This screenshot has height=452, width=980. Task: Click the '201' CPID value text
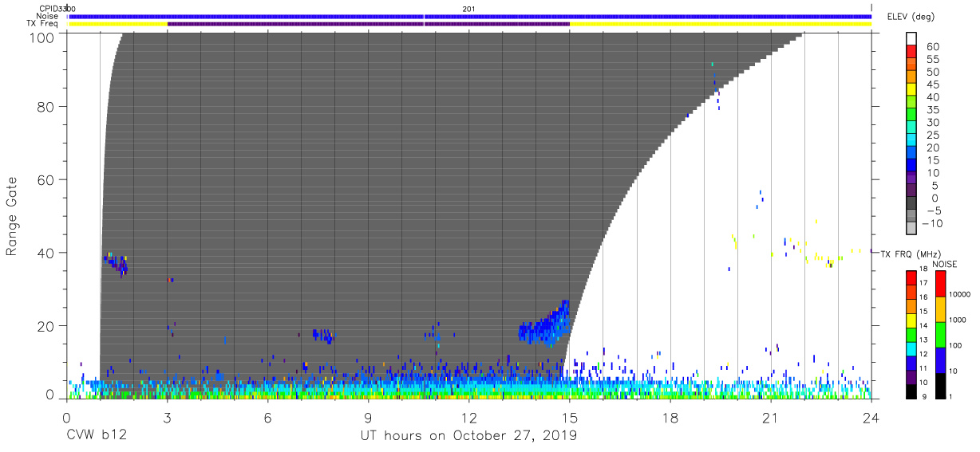coord(468,8)
